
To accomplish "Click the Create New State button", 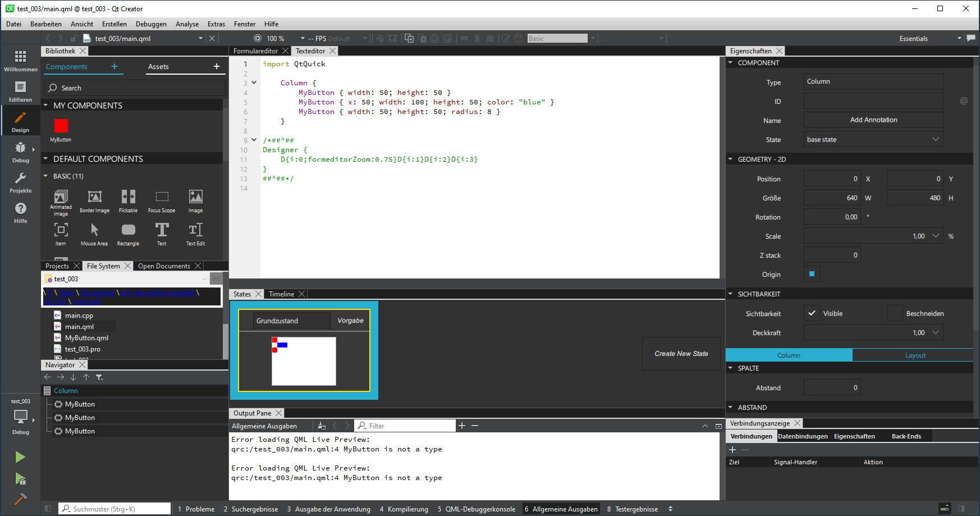I will point(681,354).
